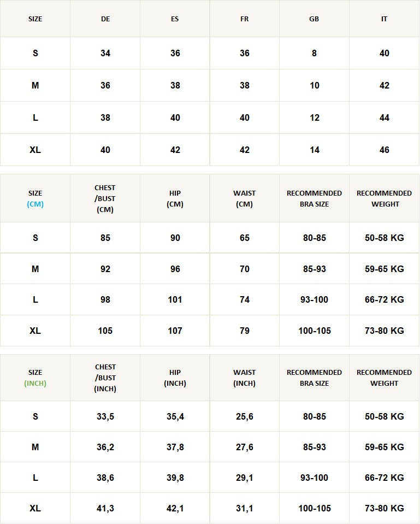
Task: Select the FR column header
Action: pyautogui.click(x=244, y=19)
